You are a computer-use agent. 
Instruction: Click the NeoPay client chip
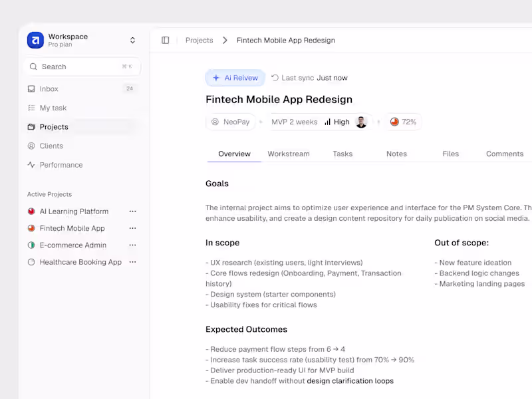(x=230, y=122)
